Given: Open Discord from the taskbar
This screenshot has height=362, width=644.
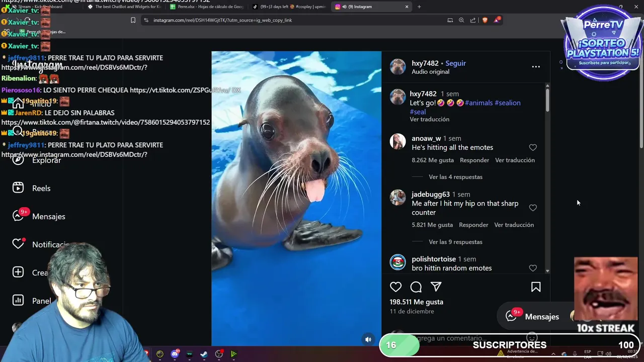Looking at the screenshot, I should [x=175, y=354].
